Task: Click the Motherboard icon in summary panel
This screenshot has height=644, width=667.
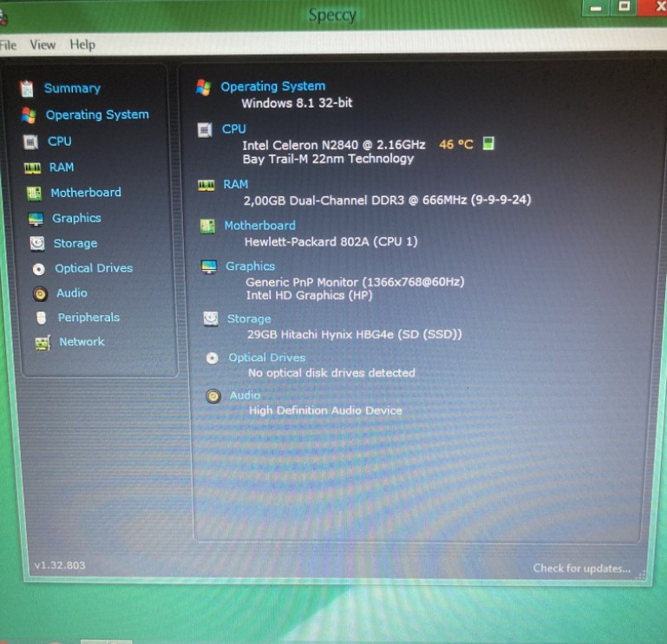Action: (x=207, y=226)
